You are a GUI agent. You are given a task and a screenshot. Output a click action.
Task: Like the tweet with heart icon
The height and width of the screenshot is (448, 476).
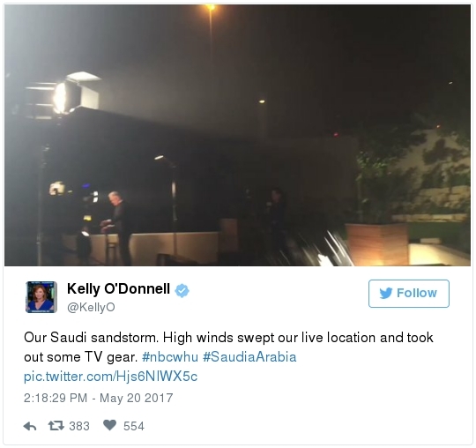coord(109,425)
